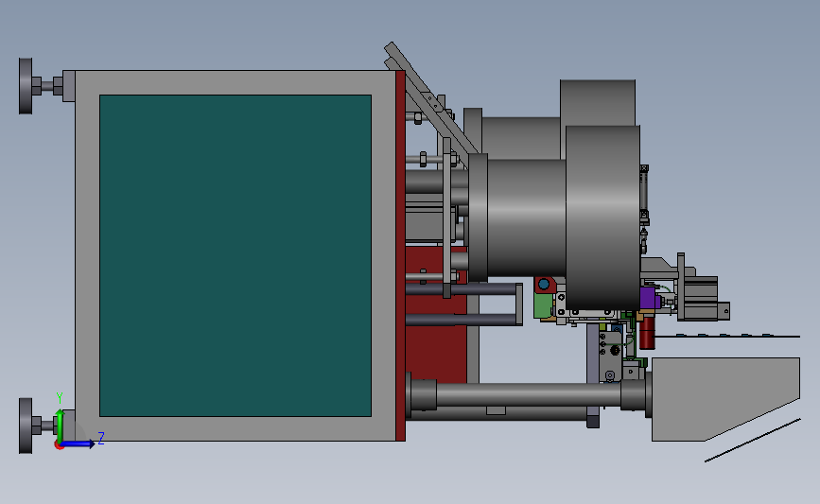
Task: Select the green block next to the red bracket
Action: pyautogui.click(x=542, y=305)
